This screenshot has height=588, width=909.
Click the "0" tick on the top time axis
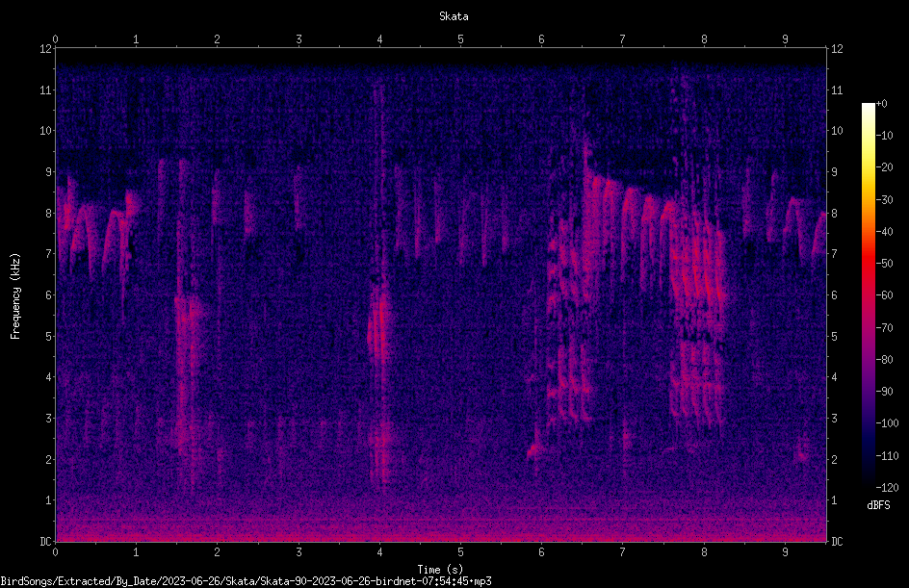tap(55, 39)
